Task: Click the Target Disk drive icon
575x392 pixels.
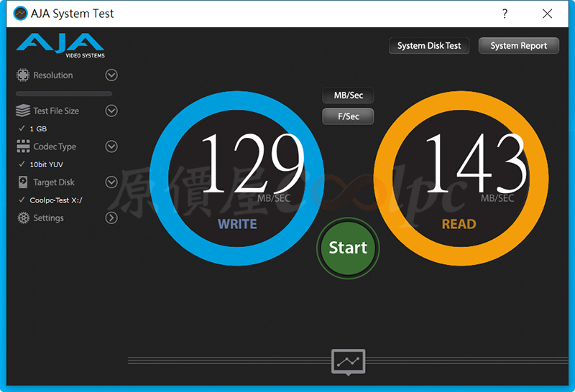Action: [23, 182]
